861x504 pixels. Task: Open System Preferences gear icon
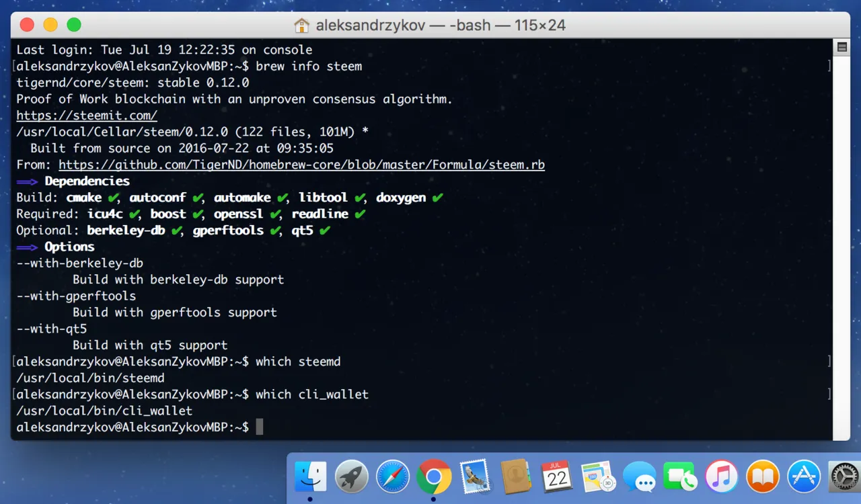(844, 477)
